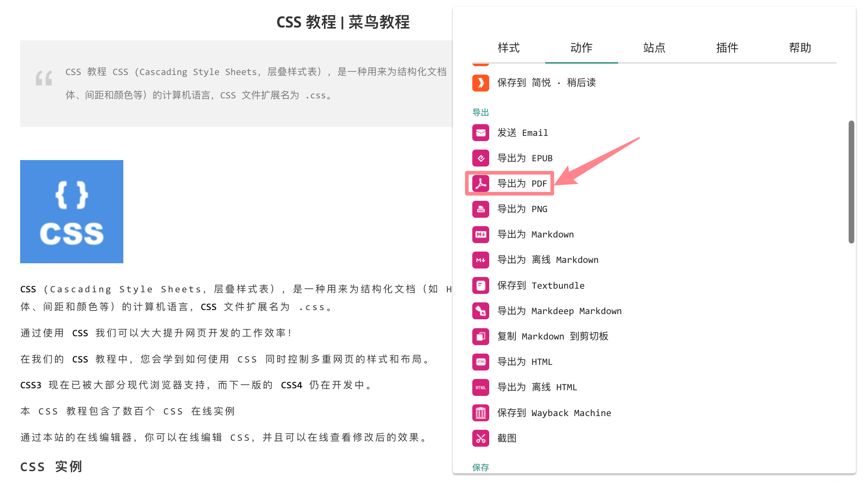Choose 复制 Markdown 到剪切板

[553, 336]
